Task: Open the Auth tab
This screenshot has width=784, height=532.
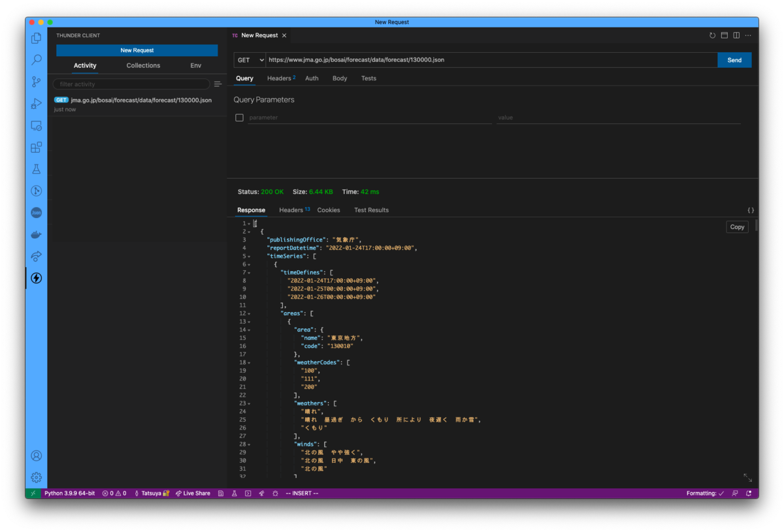Action: [x=312, y=78]
